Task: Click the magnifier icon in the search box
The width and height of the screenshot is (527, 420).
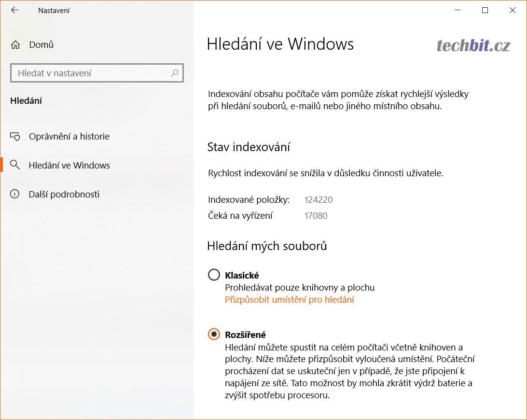Action: pos(174,73)
